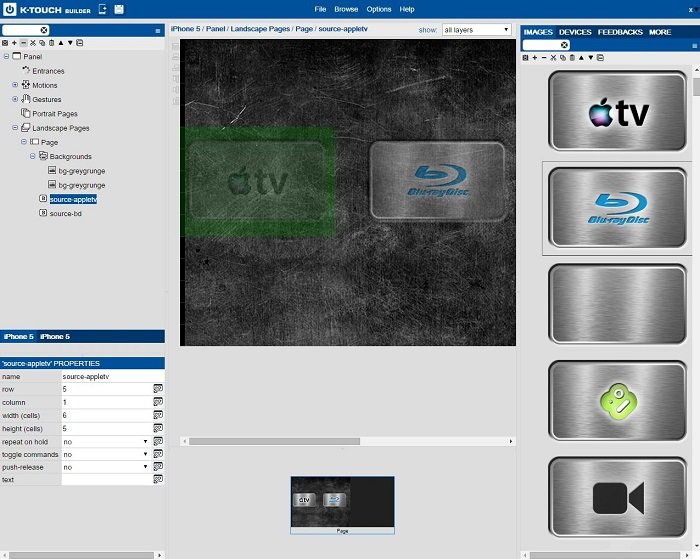The width and height of the screenshot is (700, 559).
Task: Move item up in tree toolbar
Action: 61,43
